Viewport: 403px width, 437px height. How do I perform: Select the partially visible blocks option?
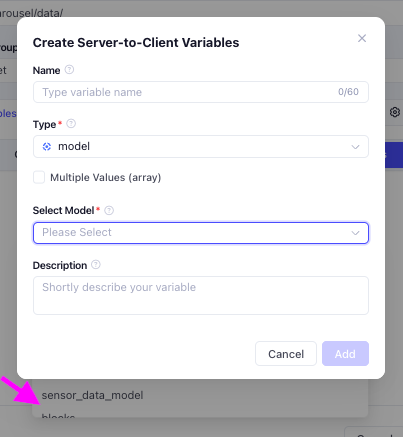58,415
